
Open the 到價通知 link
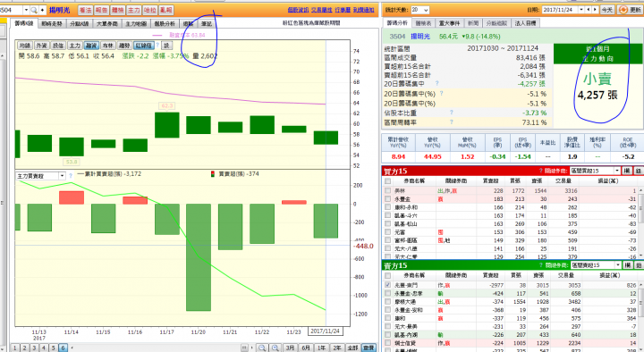point(363,10)
